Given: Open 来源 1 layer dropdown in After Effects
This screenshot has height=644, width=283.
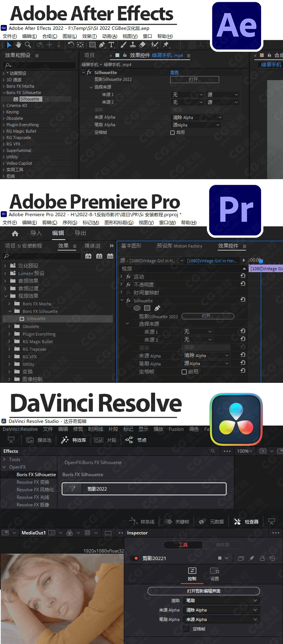Looking at the screenshot, I should click(x=188, y=95).
